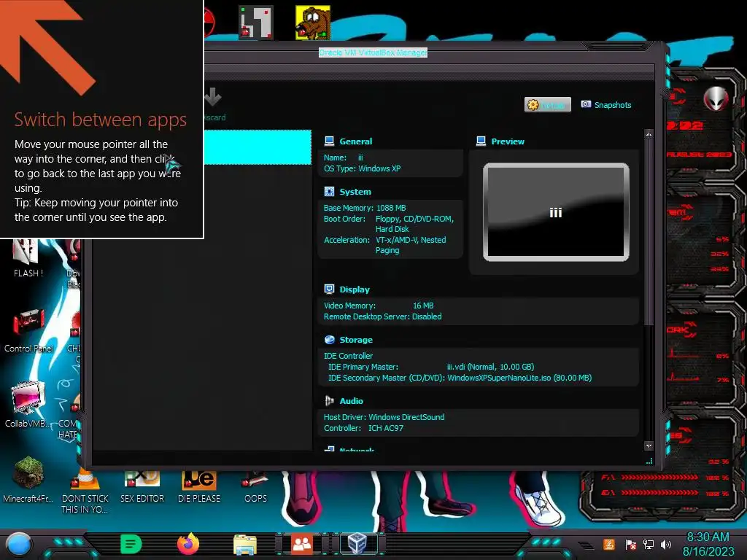747x560 pixels.
Task: Click the Java tray icon
Action: 609,545
